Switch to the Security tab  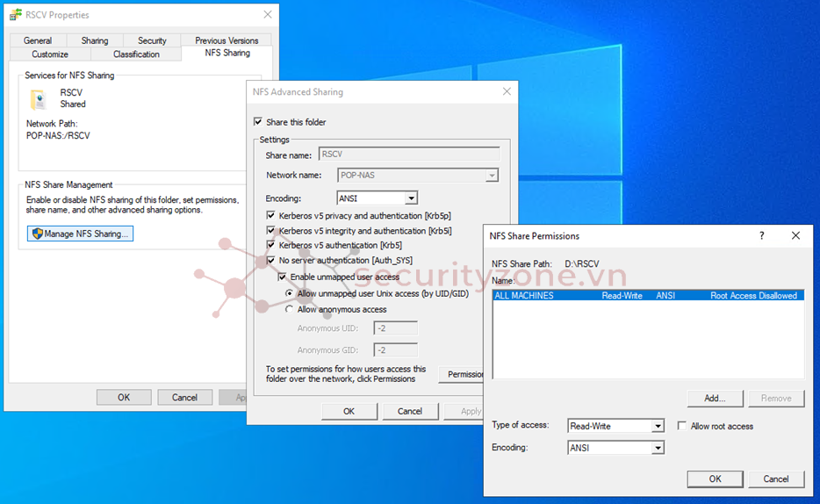(x=152, y=40)
